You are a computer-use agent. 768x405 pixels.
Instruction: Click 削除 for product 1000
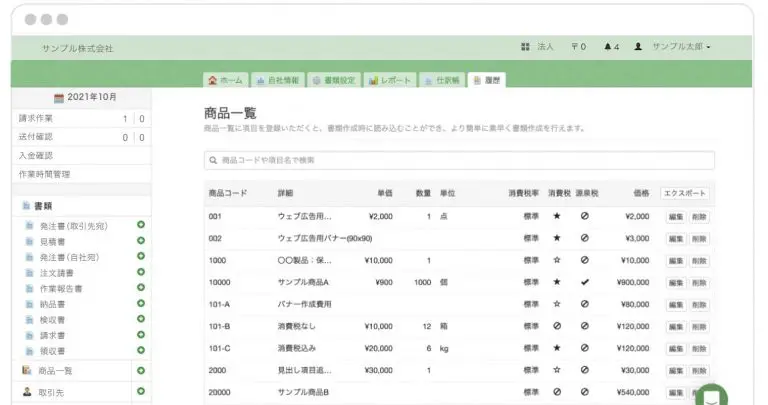pyautogui.click(x=698, y=261)
